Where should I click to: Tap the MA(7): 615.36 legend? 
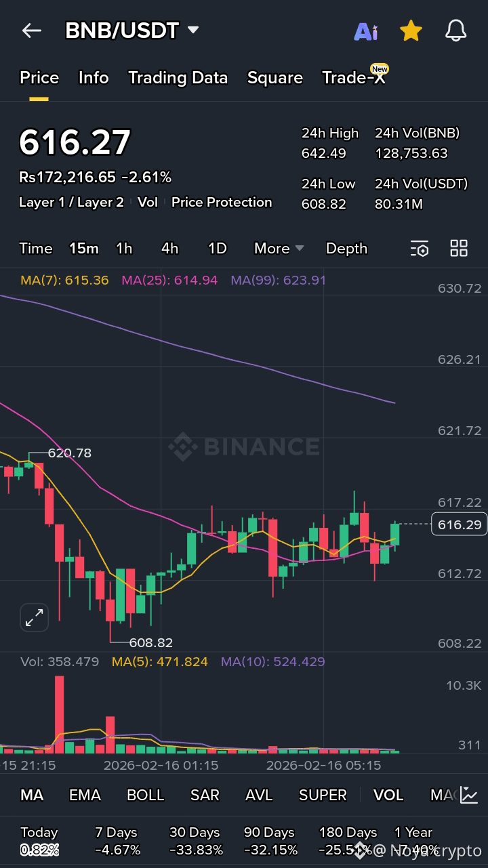(64, 280)
